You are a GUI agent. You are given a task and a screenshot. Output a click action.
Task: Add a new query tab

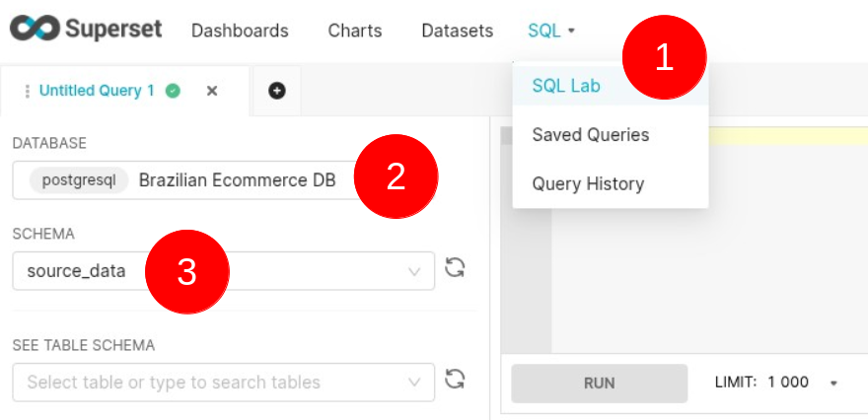277,91
